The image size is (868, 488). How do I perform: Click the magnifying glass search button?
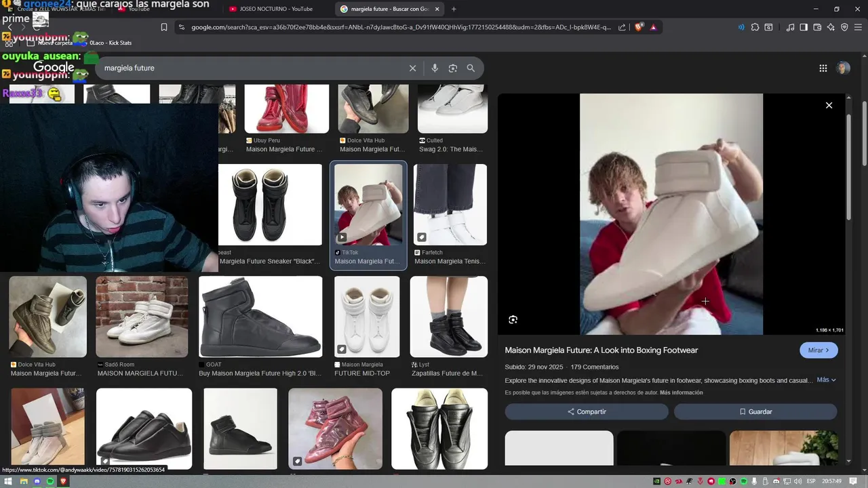(471, 68)
